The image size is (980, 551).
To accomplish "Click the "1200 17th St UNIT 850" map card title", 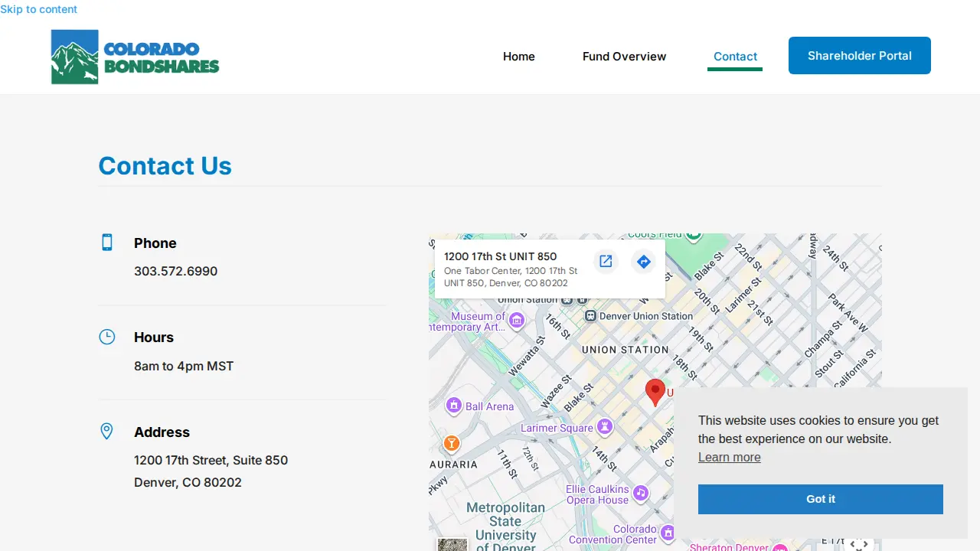I will [501, 256].
